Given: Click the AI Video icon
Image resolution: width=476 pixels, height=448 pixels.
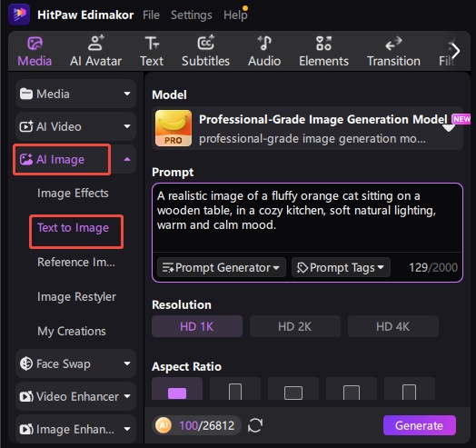Looking at the screenshot, I should [x=26, y=126].
